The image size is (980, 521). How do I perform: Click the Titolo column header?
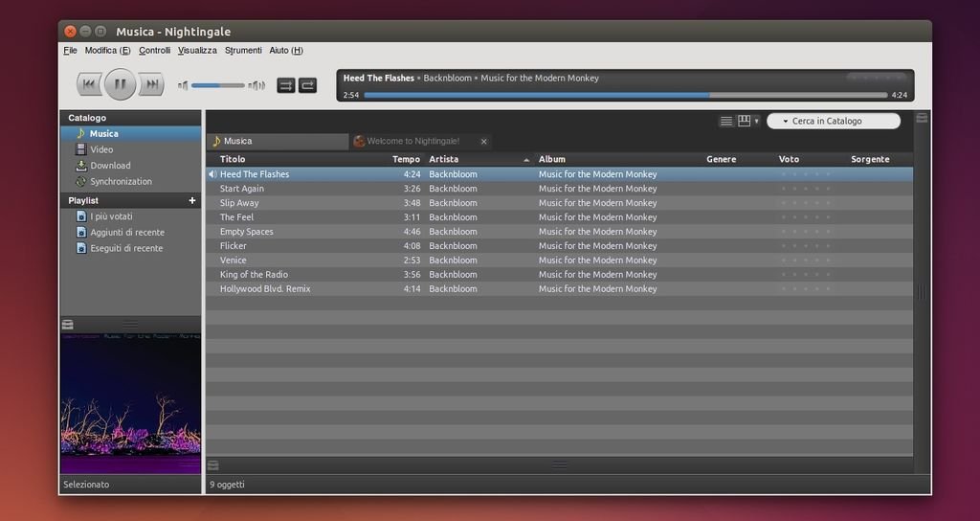(233, 160)
